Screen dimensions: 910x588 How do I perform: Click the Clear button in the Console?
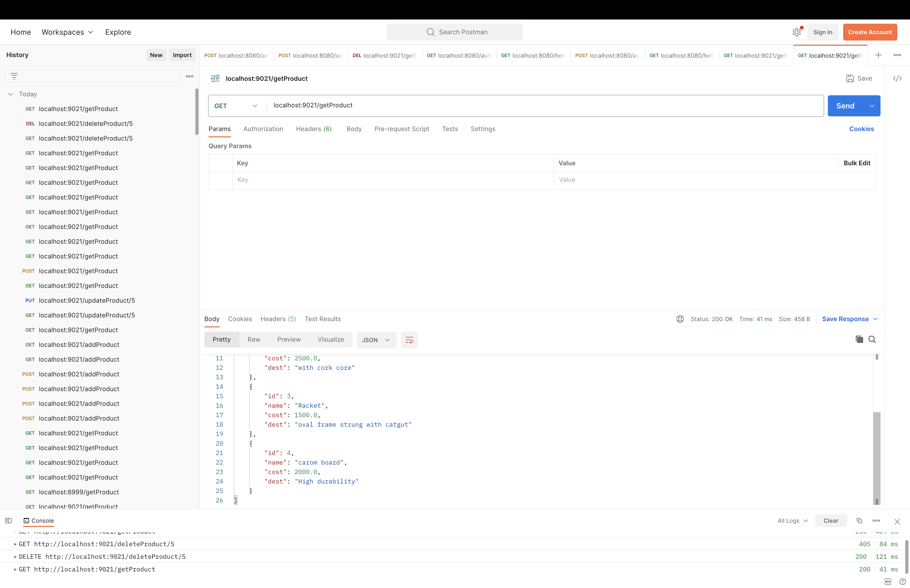coord(831,520)
